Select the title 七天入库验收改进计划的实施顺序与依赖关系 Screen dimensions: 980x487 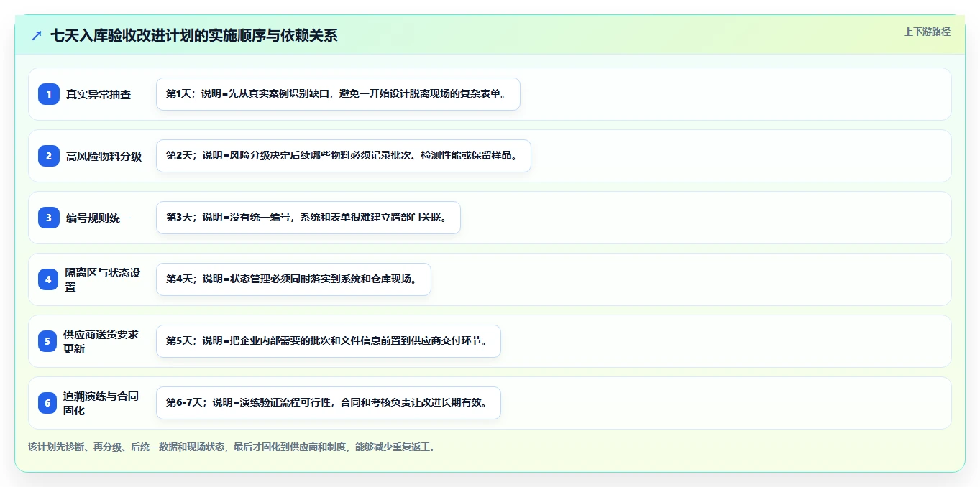[x=194, y=35]
